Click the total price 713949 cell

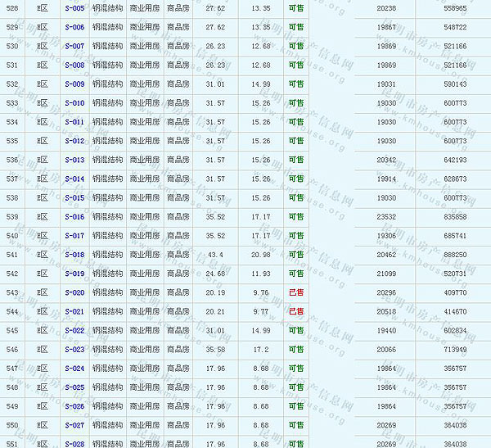454,350
